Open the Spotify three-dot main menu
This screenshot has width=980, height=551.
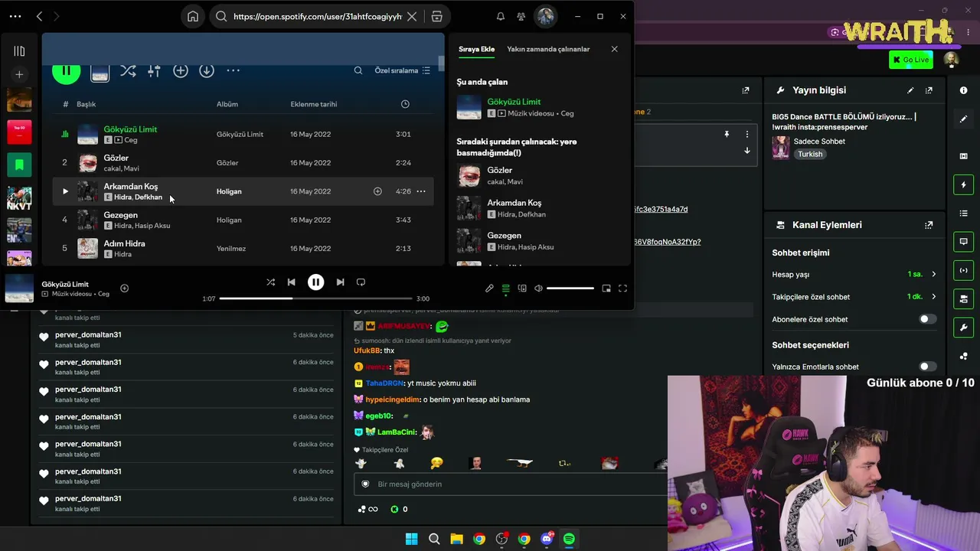15,16
